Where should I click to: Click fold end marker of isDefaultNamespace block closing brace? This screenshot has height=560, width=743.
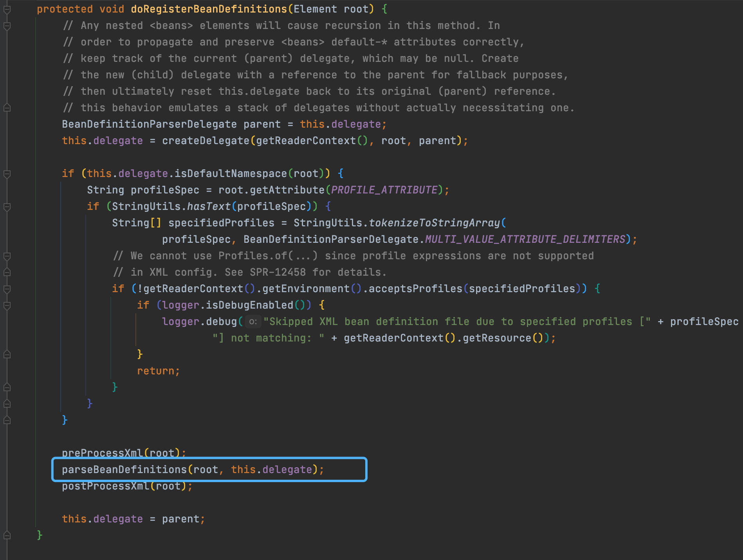click(7, 420)
